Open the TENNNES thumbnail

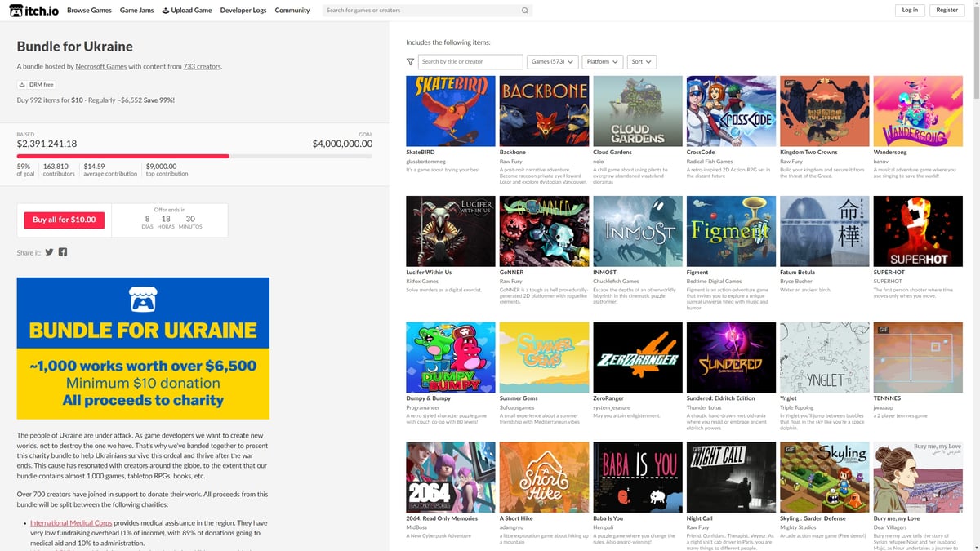point(918,358)
